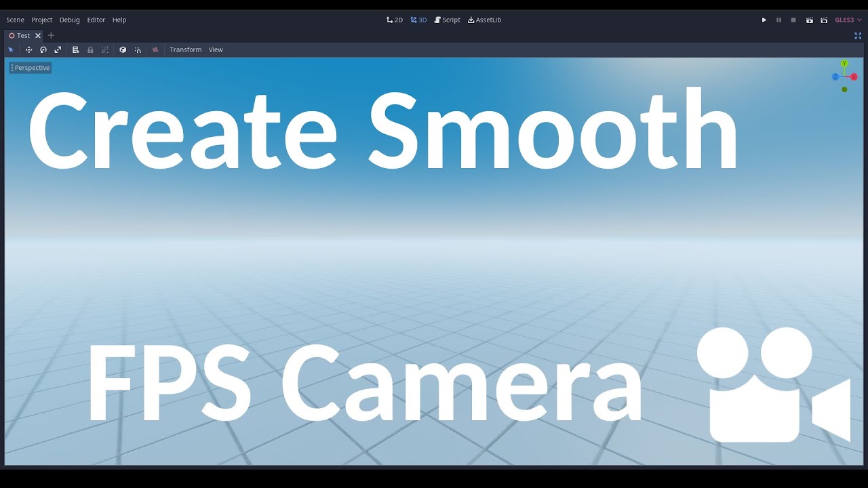Viewport: 868px width, 488px height.
Task: Stop the running scene
Action: [793, 20]
